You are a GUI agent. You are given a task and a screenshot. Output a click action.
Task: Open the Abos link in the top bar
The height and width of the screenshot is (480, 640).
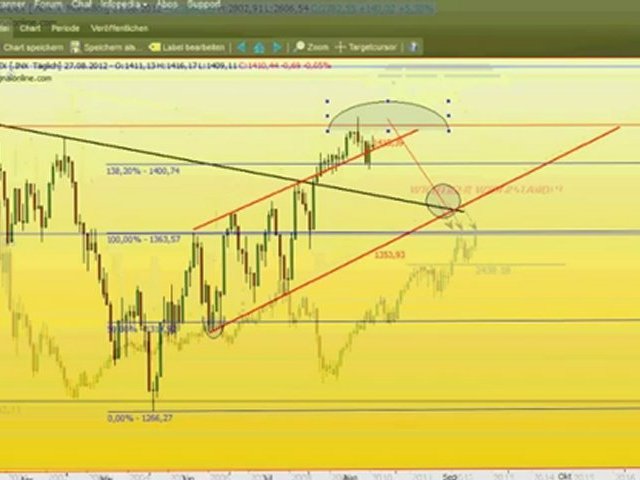click(167, 5)
